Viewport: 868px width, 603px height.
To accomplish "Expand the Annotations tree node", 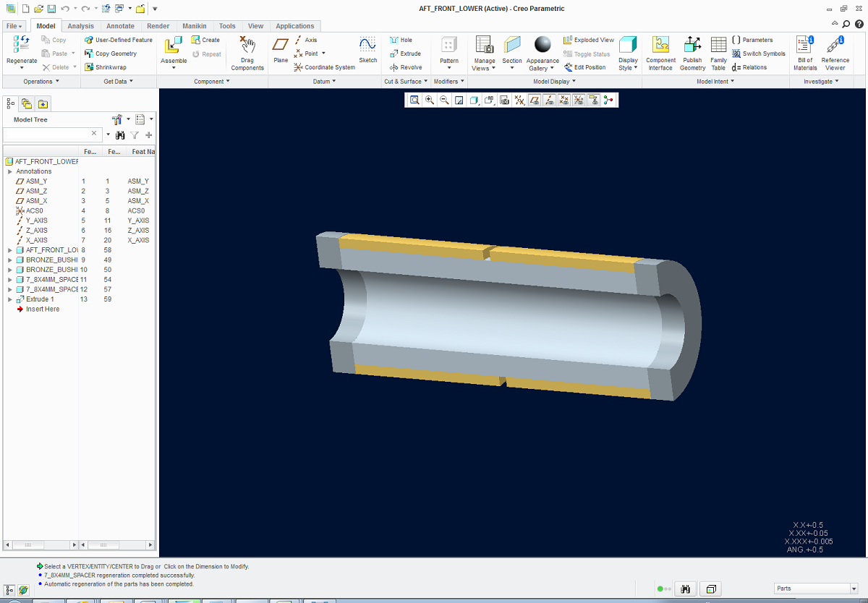I will [x=10, y=172].
